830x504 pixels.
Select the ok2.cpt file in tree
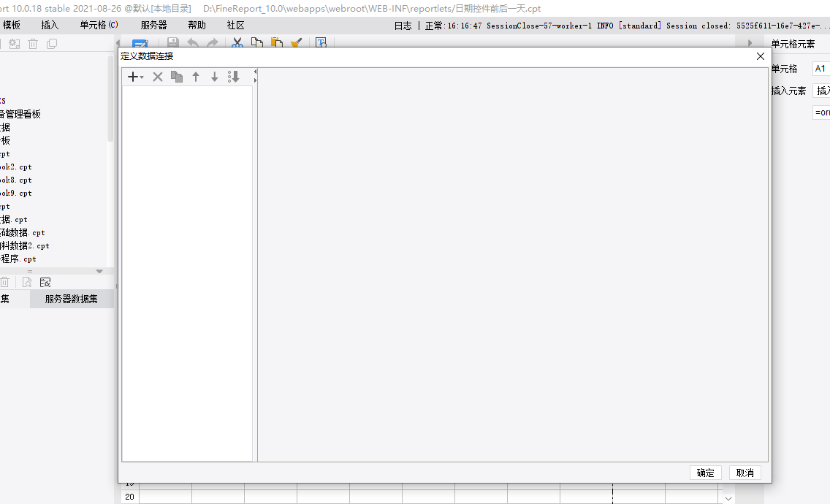click(x=16, y=167)
